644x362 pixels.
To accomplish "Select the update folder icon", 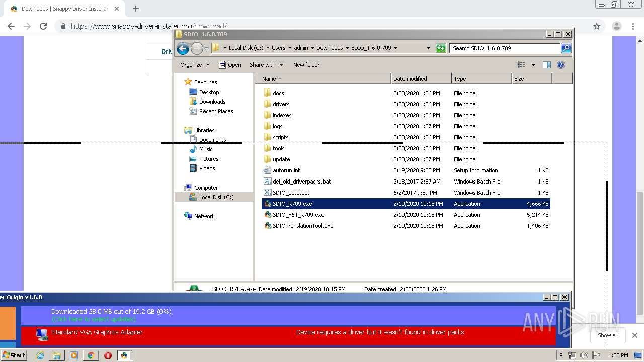I will [267, 159].
